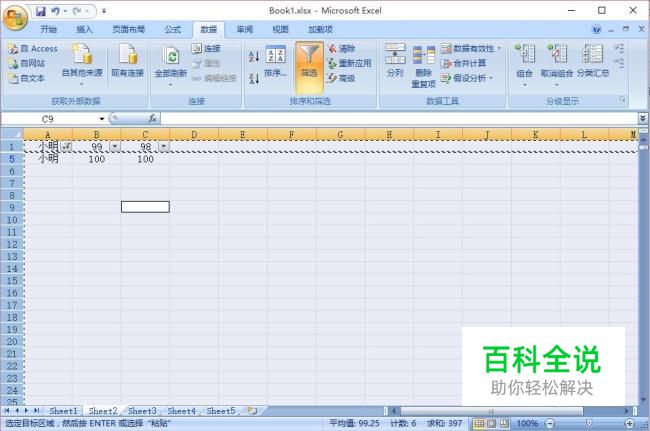Select cell B5 containing 100
The height and width of the screenshot is (431, 650).
point(97,159)
